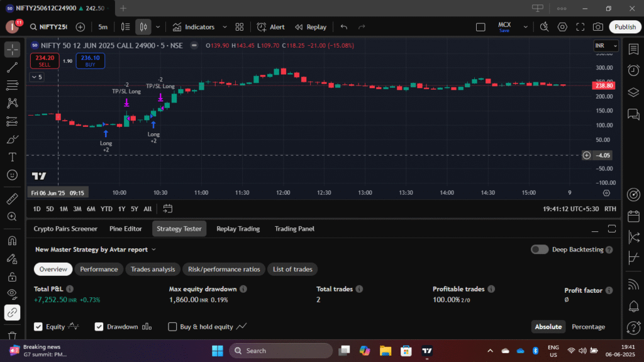Open quick search icon in top toolbar

click(544, 27)
